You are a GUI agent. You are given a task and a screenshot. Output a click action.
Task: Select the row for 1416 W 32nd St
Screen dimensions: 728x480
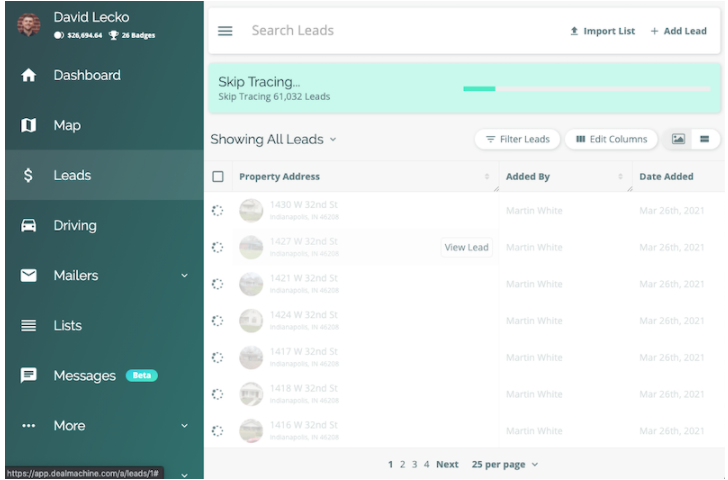click(217, 431)
